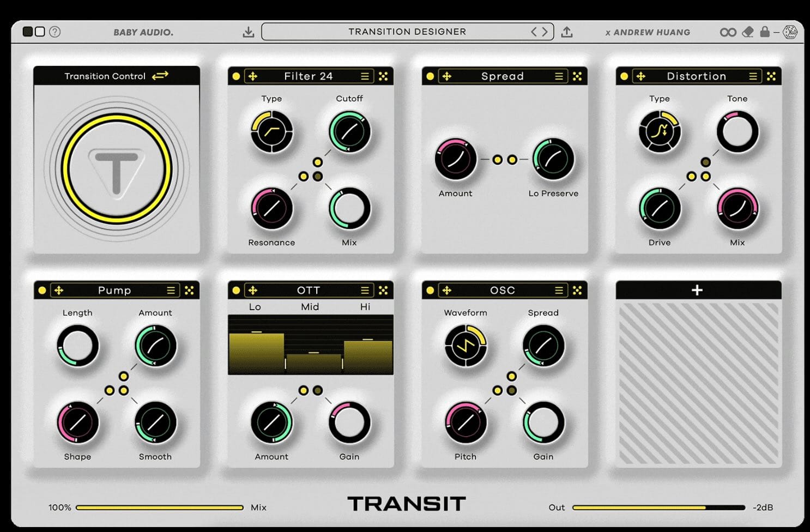Viewport: 810px width, 532px height.
Task: Toggle OTT module power dot
Action: click(236, 291)
